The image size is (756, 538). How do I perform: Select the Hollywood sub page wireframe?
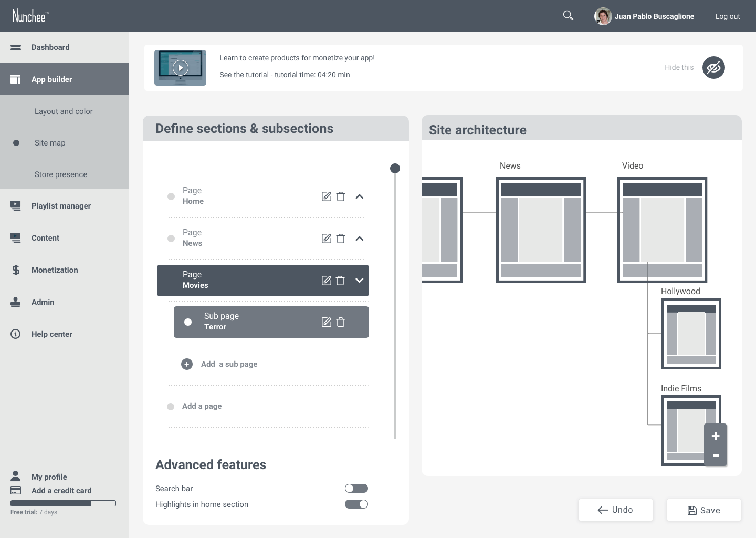click(x=691, y=334)
